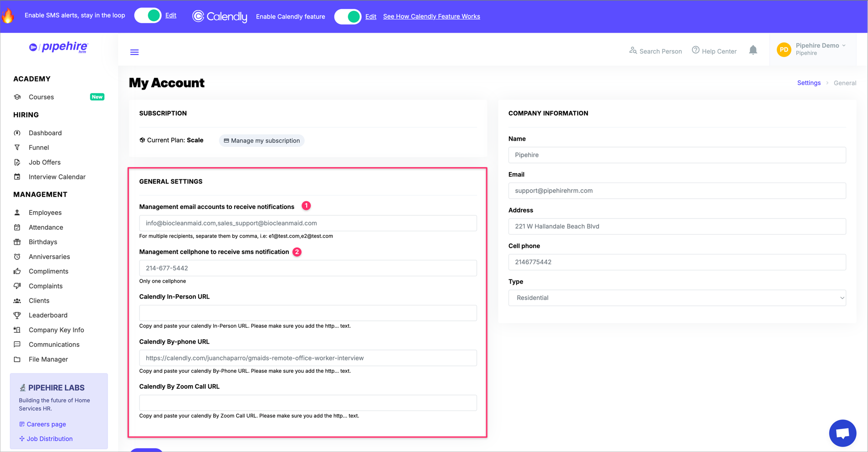This screenshot has height=452, width=868.
Task: Click the Courses New badge
Action: (97, 97)
